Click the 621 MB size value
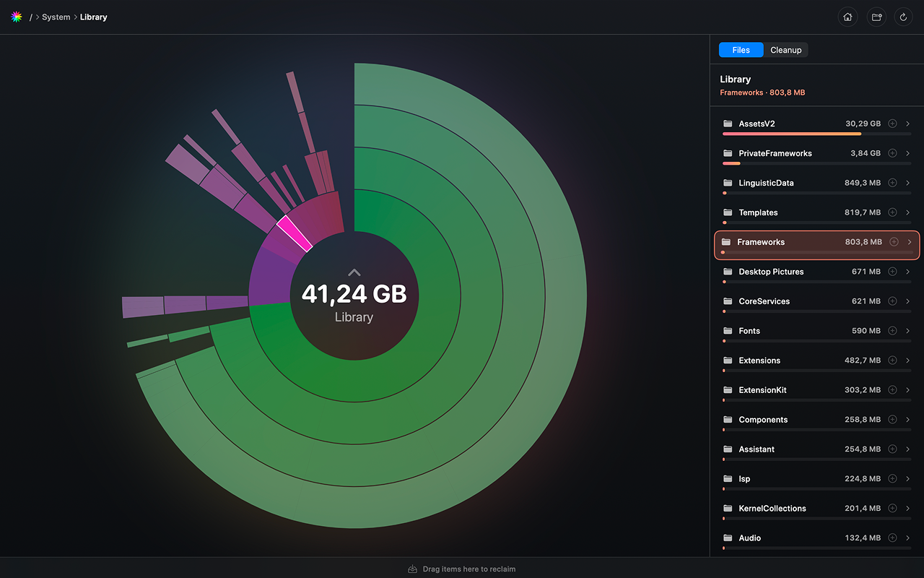Screen dimensions: 924x578 (x=866, y=301)
